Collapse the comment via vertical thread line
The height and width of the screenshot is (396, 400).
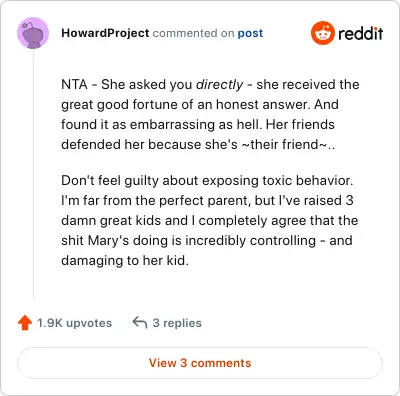[x=33, y=174]
